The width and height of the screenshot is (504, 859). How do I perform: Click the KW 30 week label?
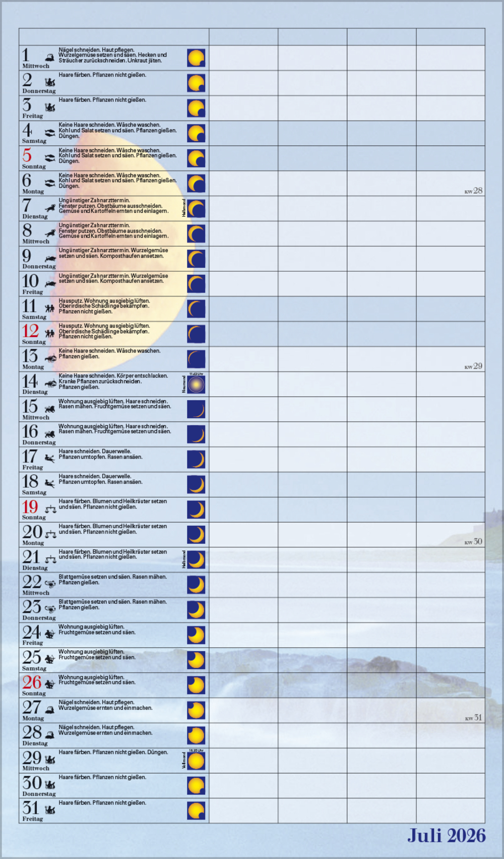click(x=473, y=542)
